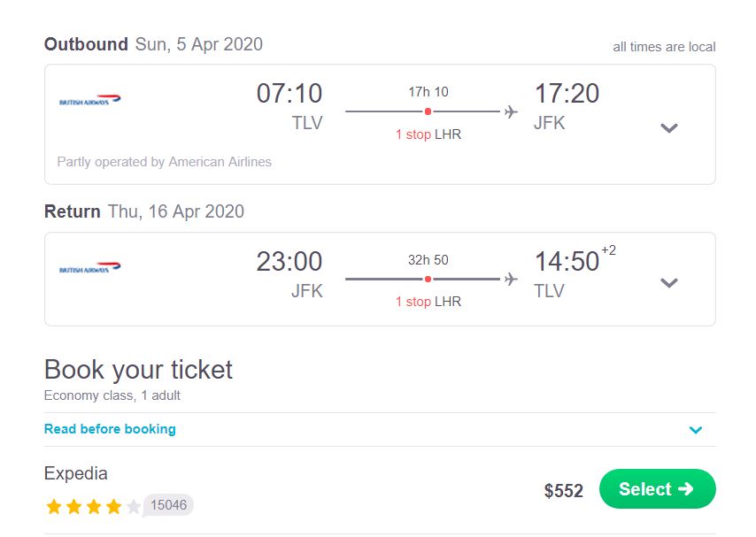Click the red stop dot on return route
The height and width of the screenshot is (537, 756).
(x=428, y=279)
